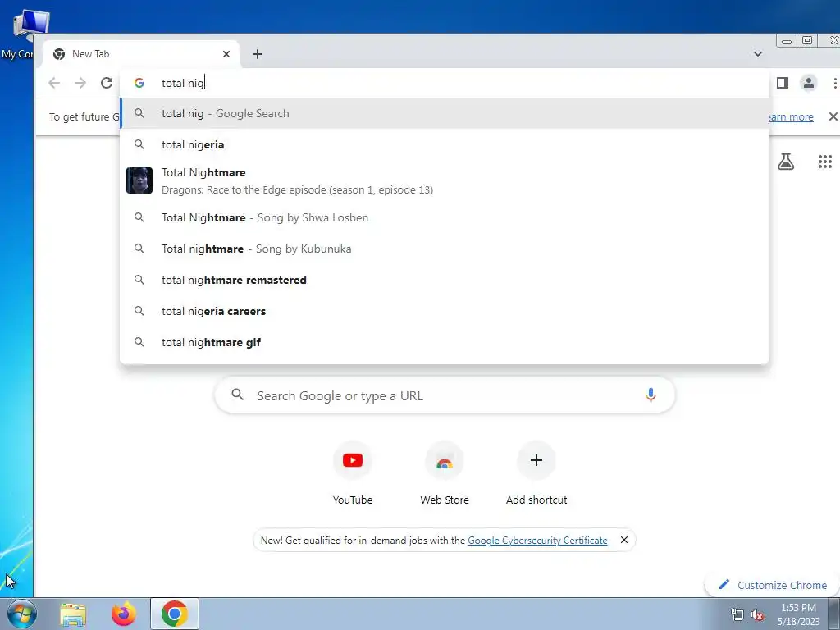Close the New Tab tab
Screen dimensions: 840x630
coord(226,54)
